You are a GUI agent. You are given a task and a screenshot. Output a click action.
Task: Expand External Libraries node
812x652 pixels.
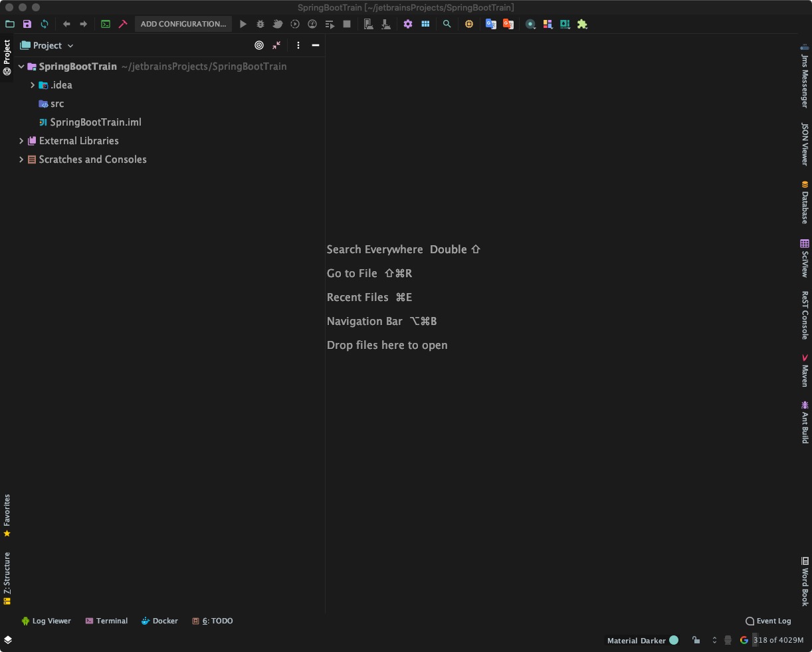21,141
